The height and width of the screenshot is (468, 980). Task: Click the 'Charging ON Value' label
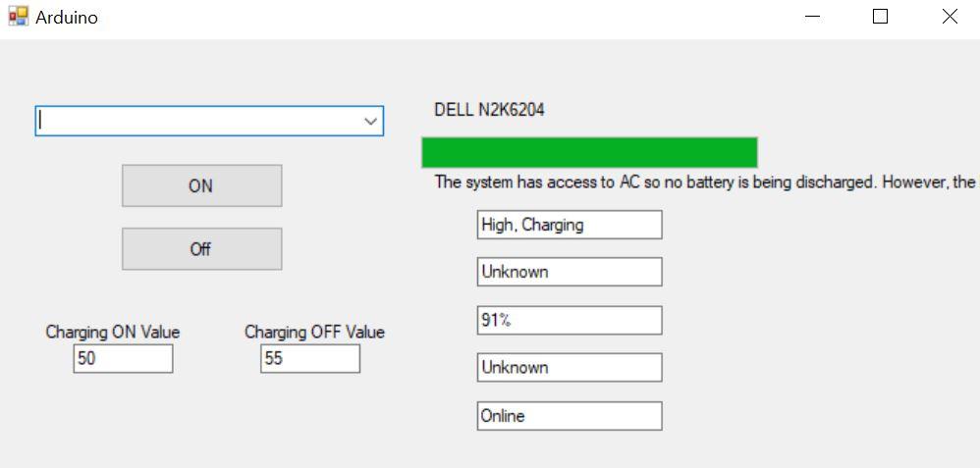113,332
